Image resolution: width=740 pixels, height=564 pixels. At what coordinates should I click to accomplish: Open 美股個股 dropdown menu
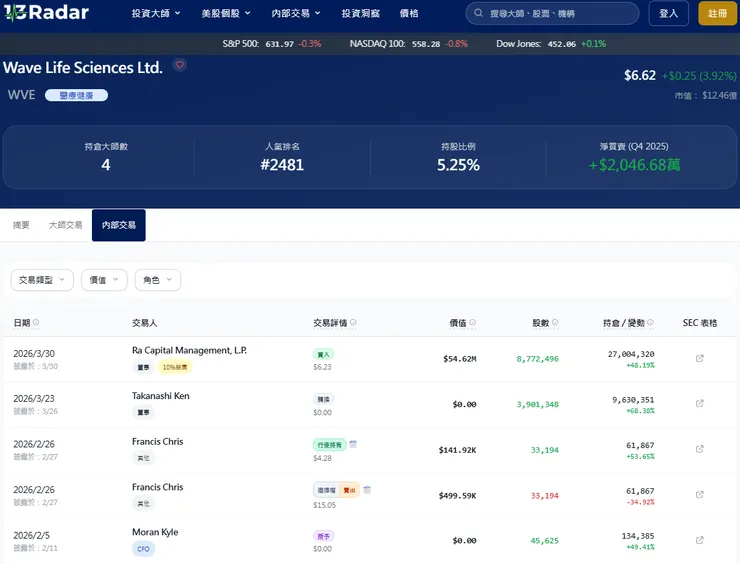[x=226, y=14]
